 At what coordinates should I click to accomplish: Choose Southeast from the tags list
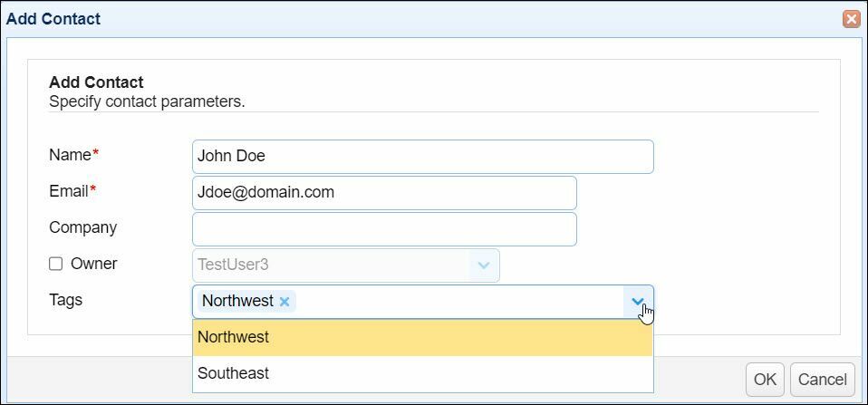pyautogui.click(x=422, y=373)
